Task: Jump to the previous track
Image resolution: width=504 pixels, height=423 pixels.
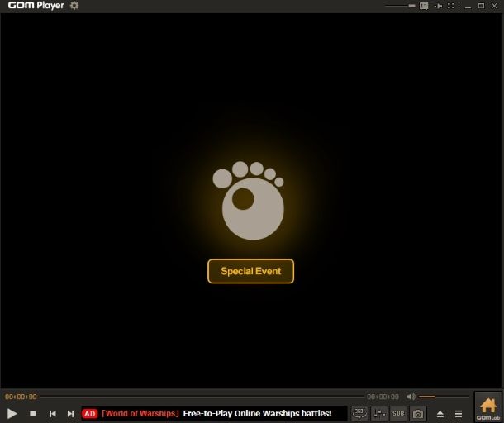Action: click(53, 414)
